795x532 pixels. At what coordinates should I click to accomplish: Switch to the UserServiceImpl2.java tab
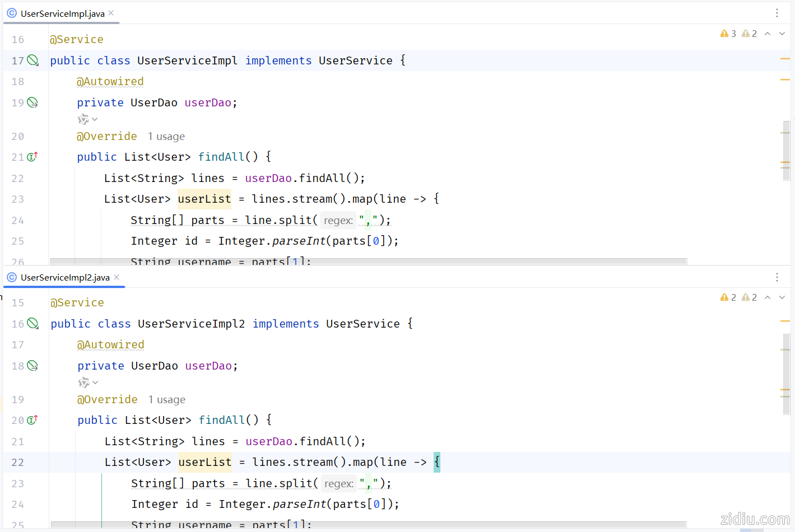coord(65,277)
